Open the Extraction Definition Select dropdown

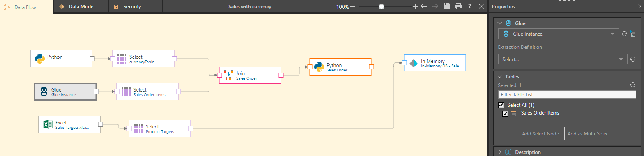pyautogui.click(x=562, y=60)
